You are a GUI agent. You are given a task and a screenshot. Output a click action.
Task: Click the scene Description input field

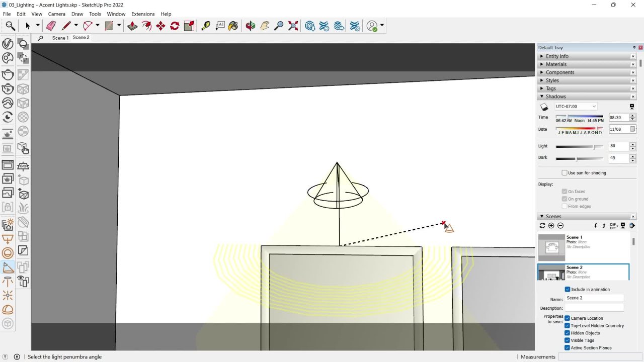pyautogui.click(x=594, y=308)
